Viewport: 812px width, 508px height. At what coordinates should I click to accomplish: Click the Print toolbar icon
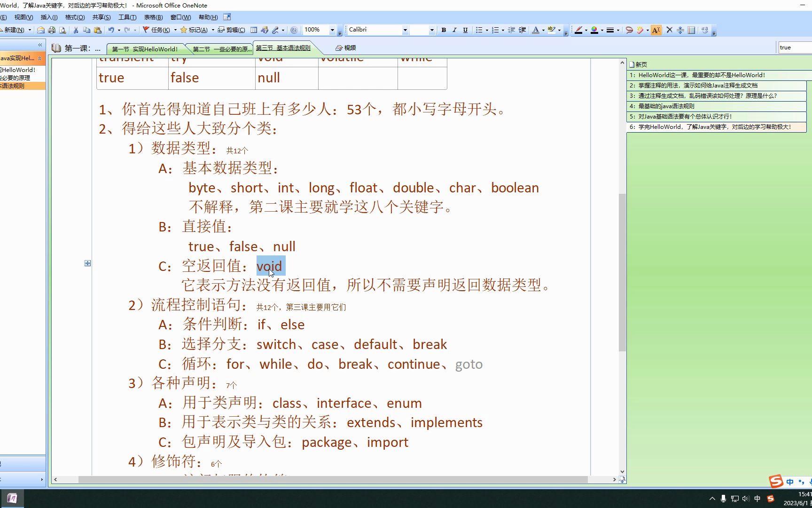click(52, 30)
